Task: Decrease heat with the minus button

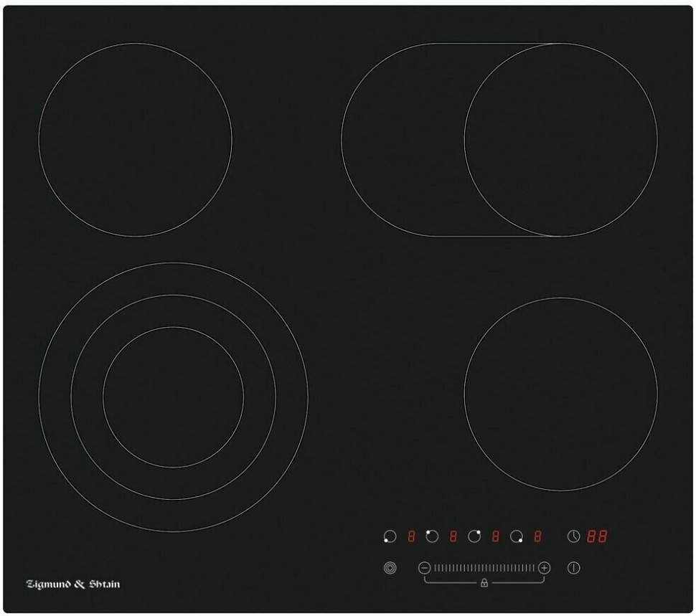Action: pos(424,568)
